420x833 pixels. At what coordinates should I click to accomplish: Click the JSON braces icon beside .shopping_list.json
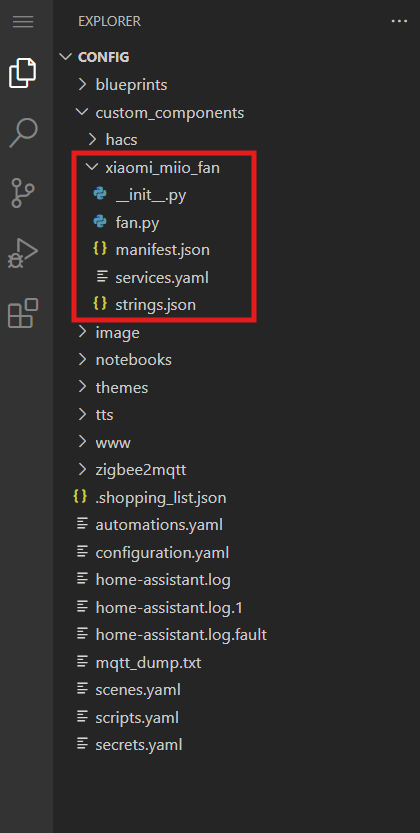point(80,497)
